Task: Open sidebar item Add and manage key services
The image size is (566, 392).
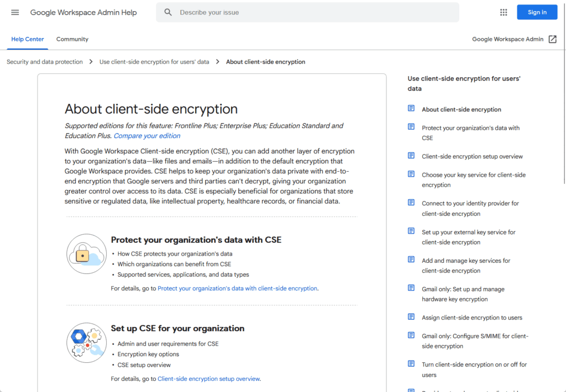Action: click(466, 266)
